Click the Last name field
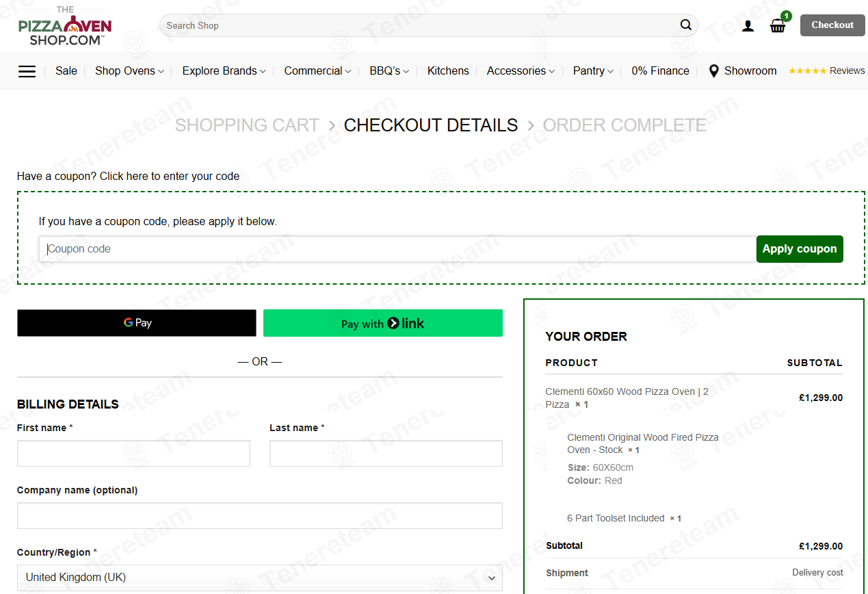The image size is (868, 594). click(x=386, y=453)
